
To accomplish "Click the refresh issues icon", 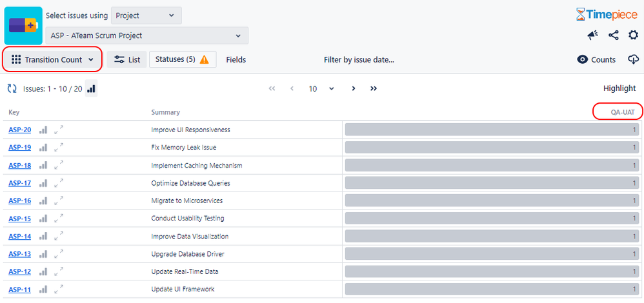I will pos(12,88).
